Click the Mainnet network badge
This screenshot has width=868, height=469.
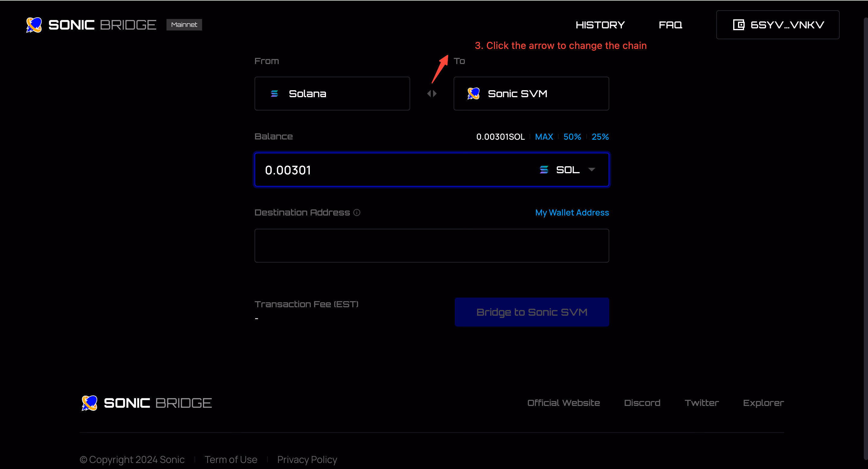(x=184, y=25)
